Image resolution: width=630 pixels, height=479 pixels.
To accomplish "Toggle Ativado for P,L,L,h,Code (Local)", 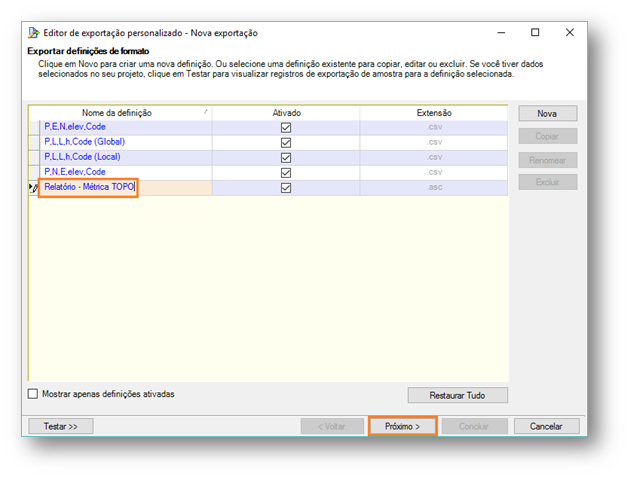I will point(286,158).
